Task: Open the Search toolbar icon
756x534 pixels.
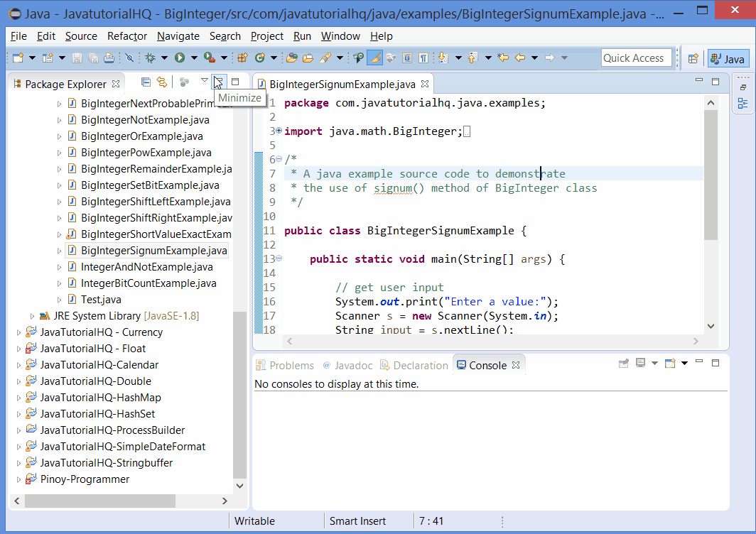Action: coord(324,58)
